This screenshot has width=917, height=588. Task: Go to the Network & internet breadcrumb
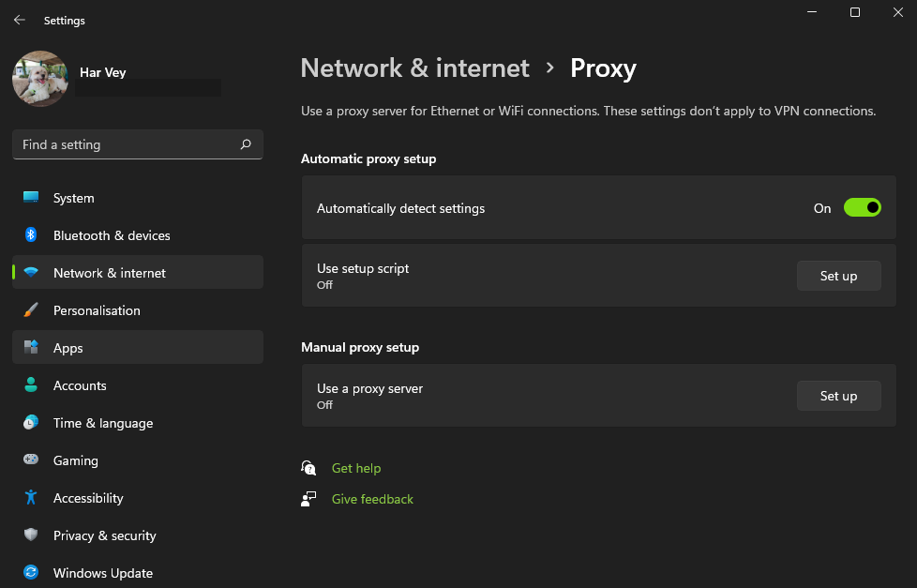[x=414, y=68]
